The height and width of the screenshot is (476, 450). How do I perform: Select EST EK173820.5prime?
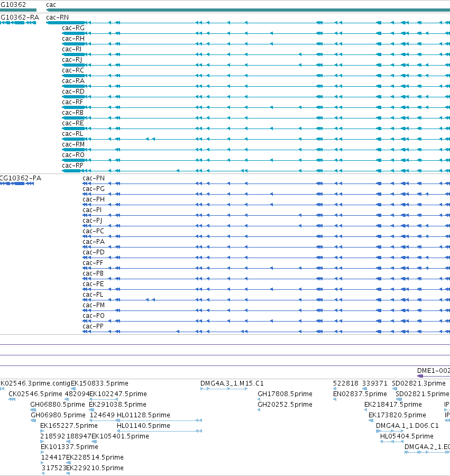coord(398,415)
